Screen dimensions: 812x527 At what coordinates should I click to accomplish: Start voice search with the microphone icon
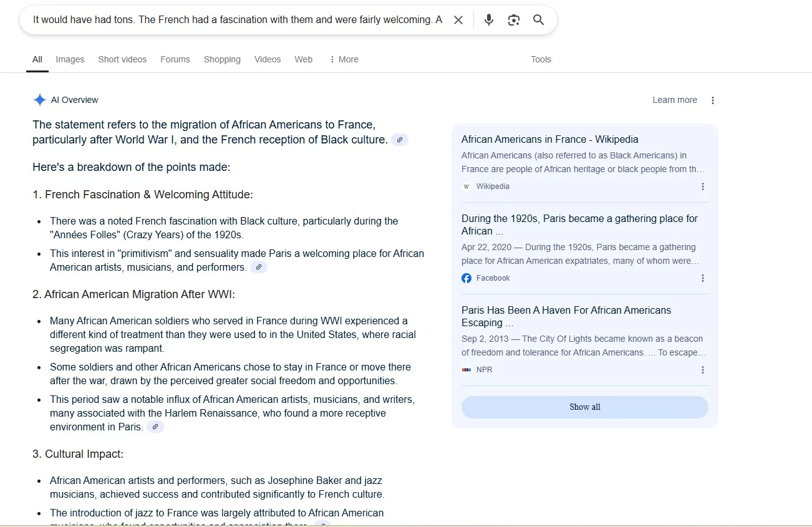click(489, 20)
